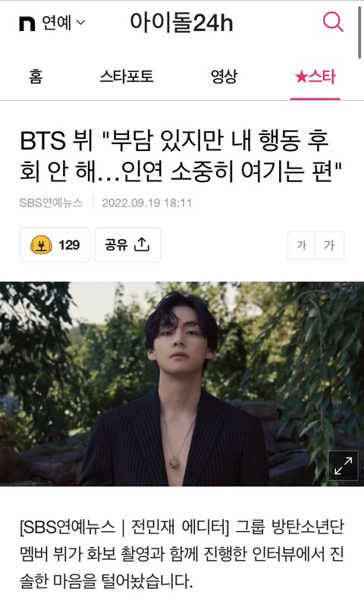The image size is (364, 607).
Task: Switch to the 홈 tab
Action: coord(36,77)
